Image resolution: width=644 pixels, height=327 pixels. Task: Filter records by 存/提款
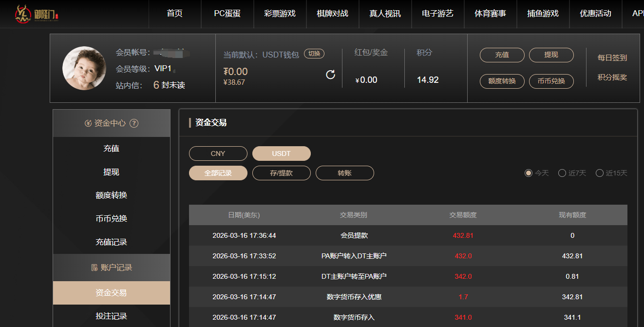(281, 173)
